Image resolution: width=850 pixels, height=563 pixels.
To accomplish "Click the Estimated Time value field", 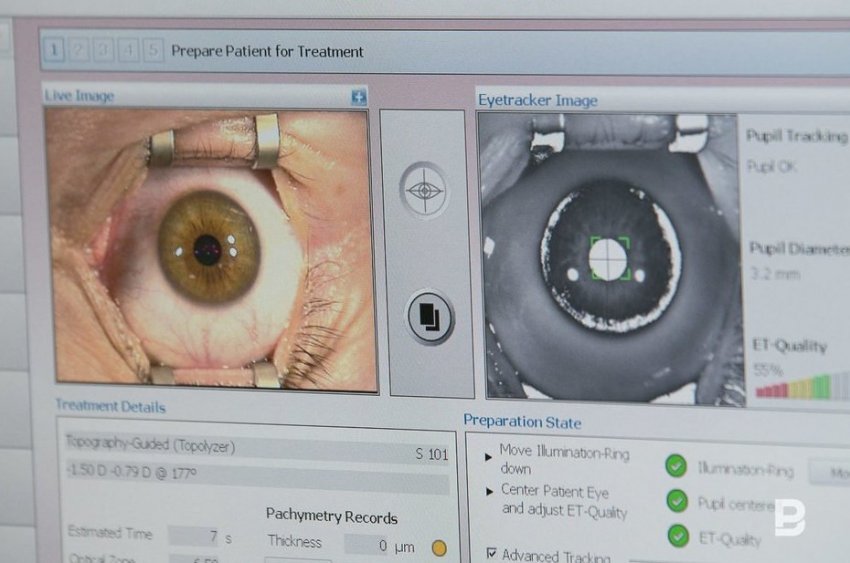I will click(x=193, y=536).
